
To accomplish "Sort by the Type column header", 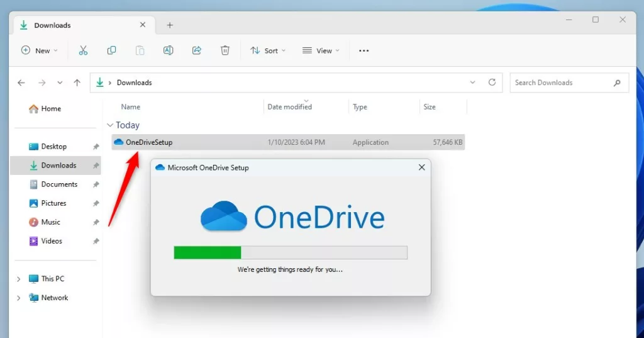I will (360, 107).
